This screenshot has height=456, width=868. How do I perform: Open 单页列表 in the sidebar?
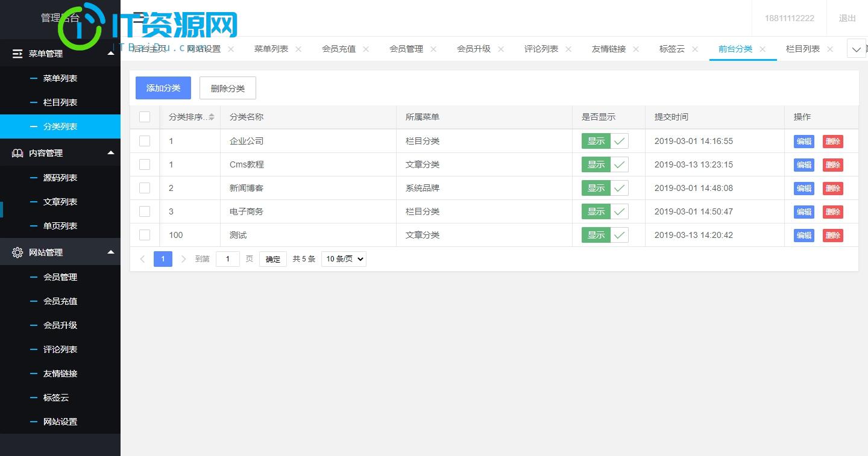[x=60, y=226]
